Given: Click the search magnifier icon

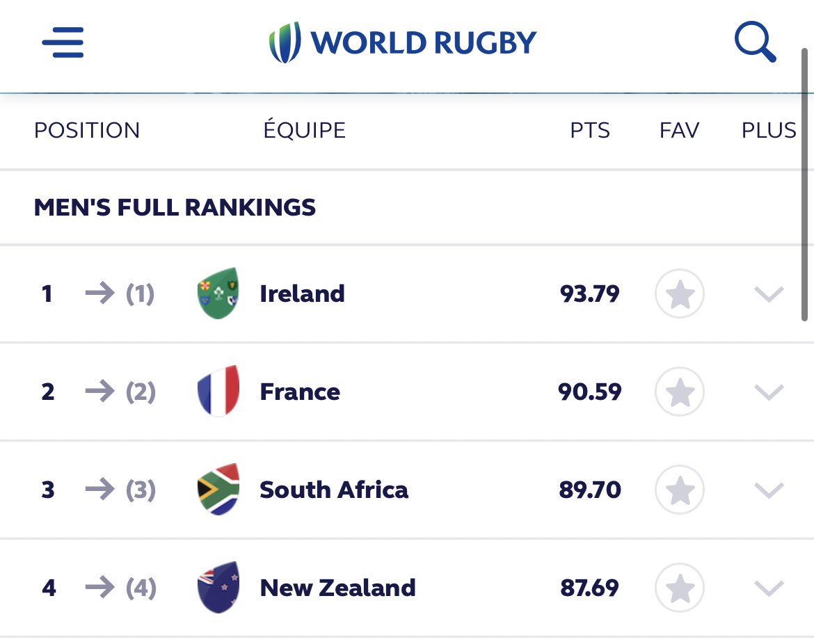Looking at the screenshot, I should [x=756, y=42].
